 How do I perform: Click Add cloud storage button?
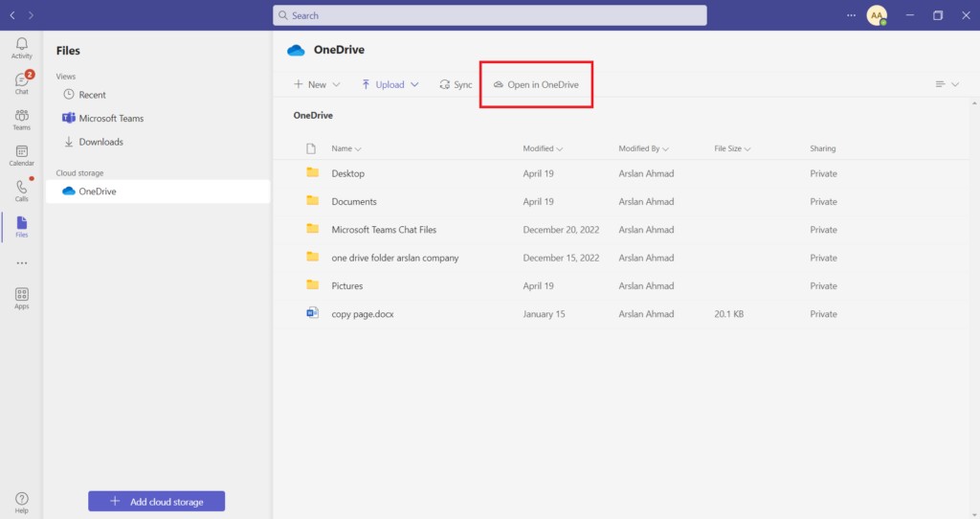(156, 501)
